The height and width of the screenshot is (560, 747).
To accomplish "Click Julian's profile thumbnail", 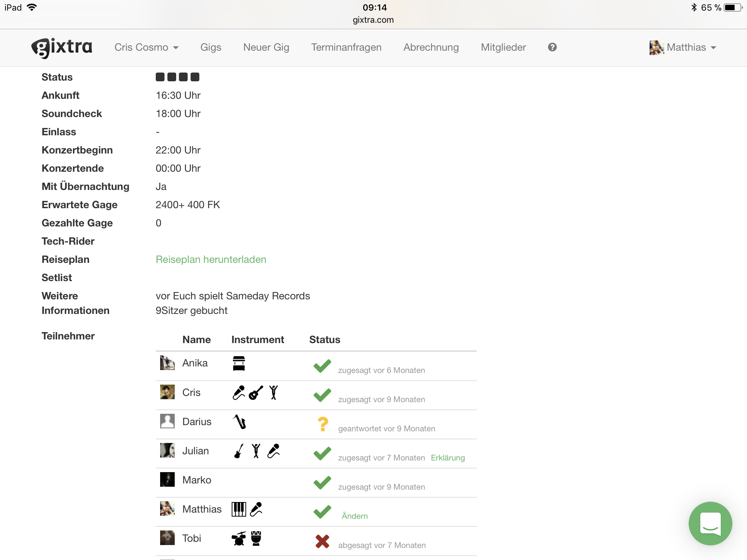I will 167,450.
